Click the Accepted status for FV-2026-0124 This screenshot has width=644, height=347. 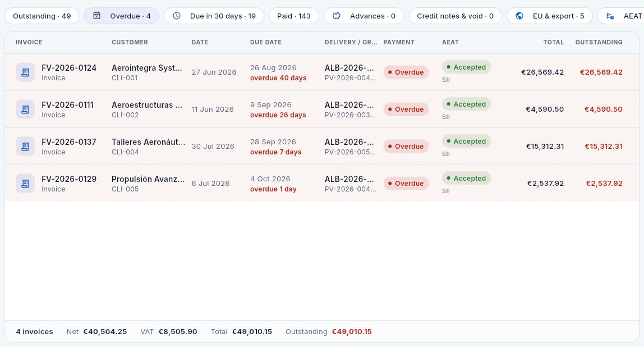(x=466, y=67)
